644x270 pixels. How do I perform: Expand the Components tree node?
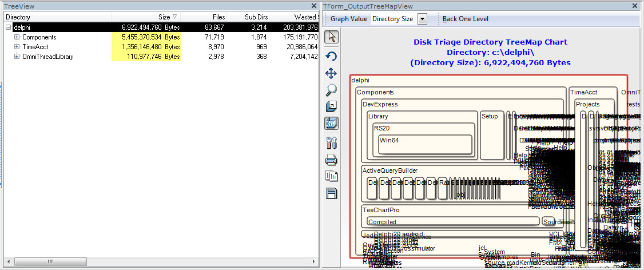[17, 37]
